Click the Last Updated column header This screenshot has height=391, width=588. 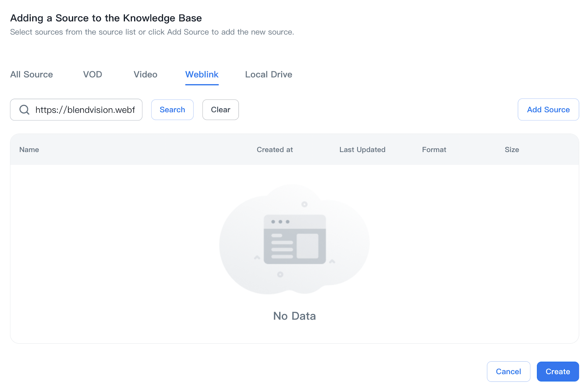(x=362, y=150)
